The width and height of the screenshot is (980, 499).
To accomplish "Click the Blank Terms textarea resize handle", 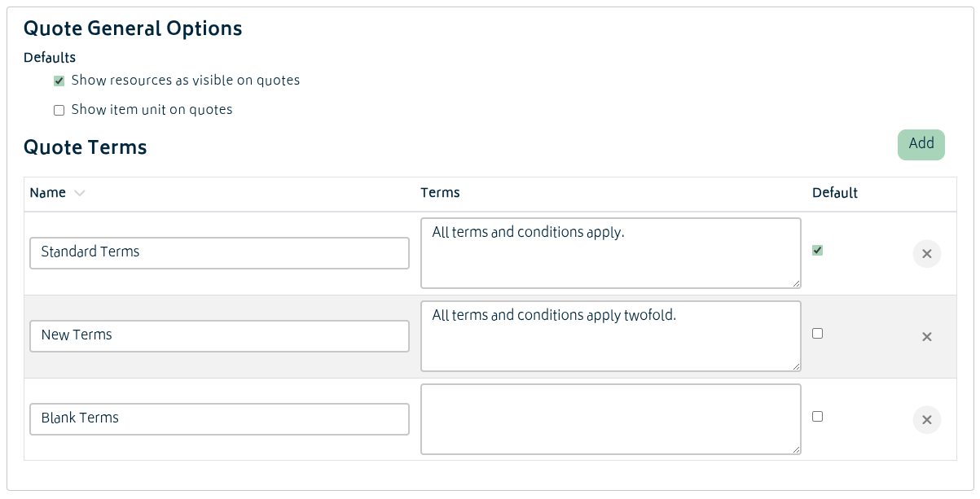I will [x=796, y=449].
